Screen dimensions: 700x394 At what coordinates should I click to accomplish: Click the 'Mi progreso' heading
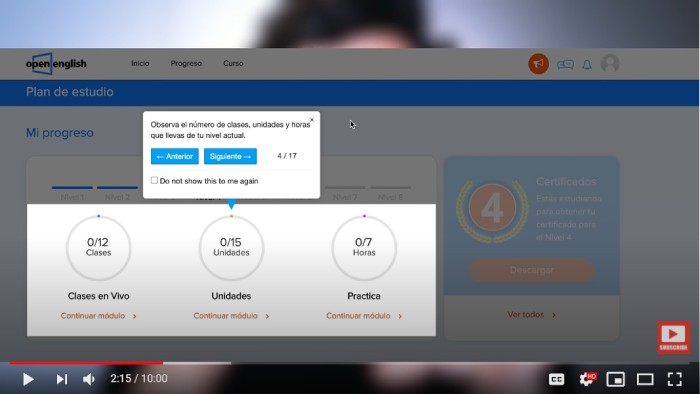pyautogui.click(x=60, y=133)
